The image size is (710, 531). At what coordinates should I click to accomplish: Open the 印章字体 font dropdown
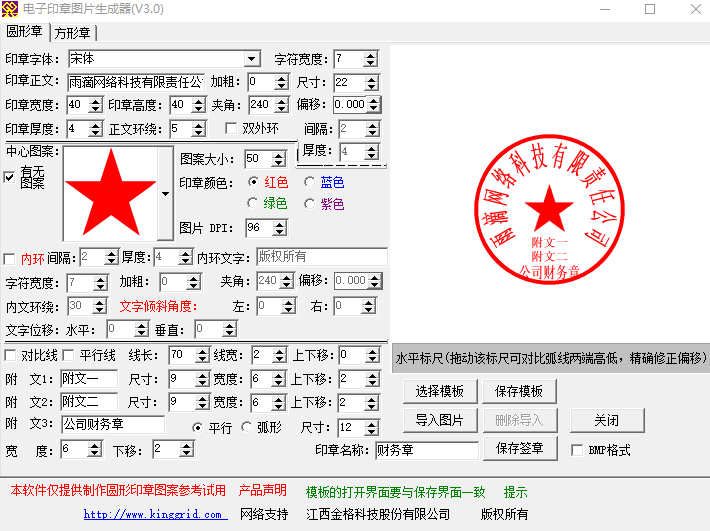[x=252, y=59]
